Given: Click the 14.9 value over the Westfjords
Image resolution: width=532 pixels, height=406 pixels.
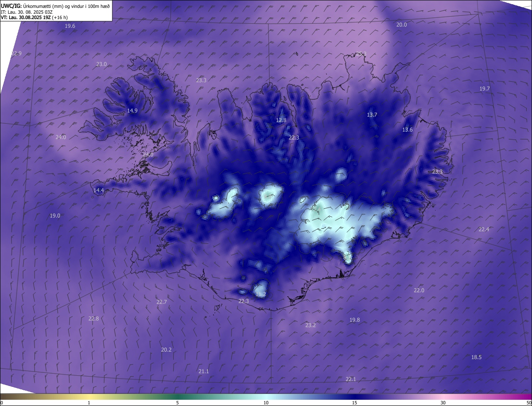Looking at the screenshot, I should tap(132, 110).
